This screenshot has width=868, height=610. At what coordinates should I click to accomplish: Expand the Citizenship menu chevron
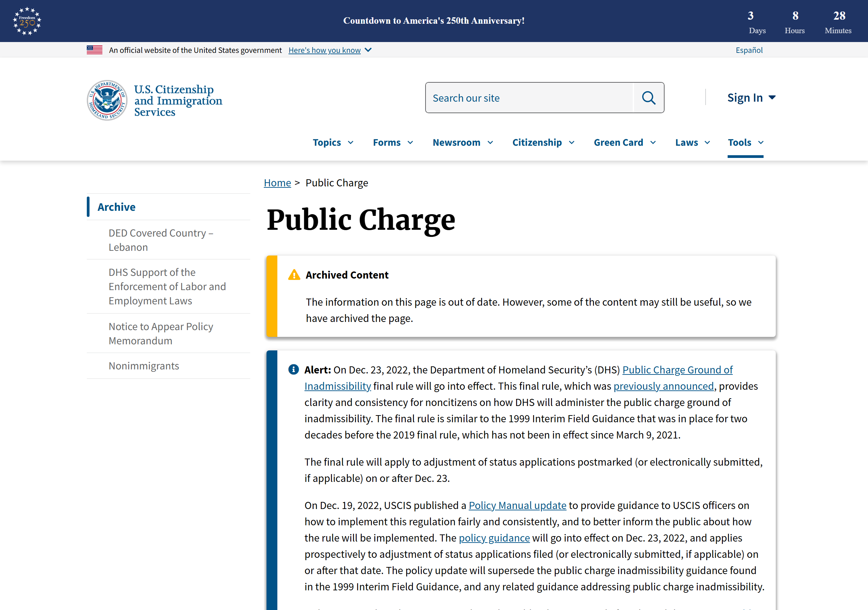[x=572, y=142]
